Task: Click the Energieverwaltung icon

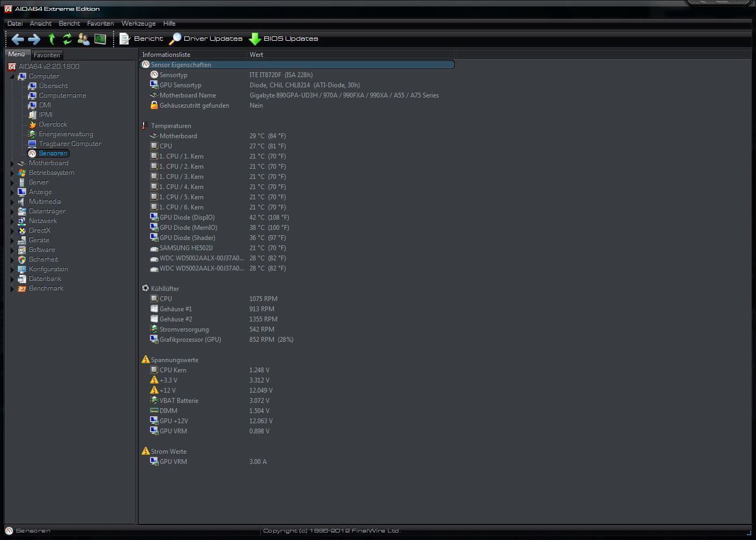Action: click(x=32, y=134)
